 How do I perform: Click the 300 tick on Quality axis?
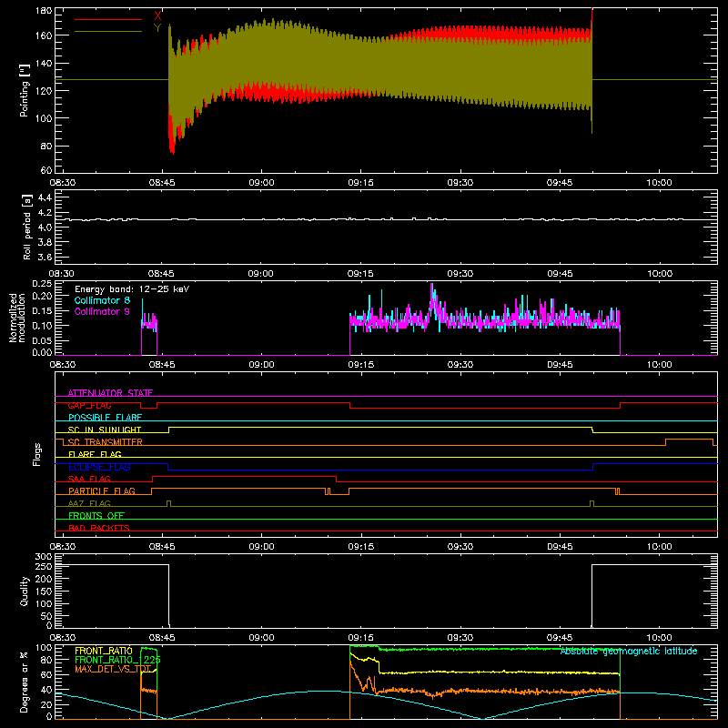coord(43,557)
